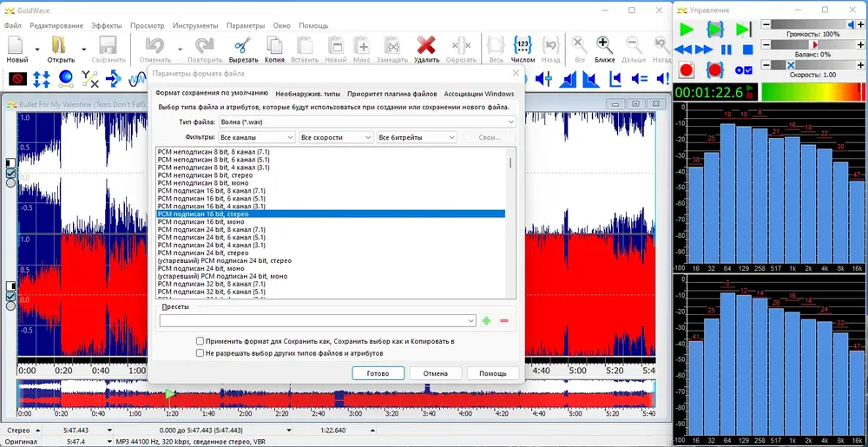Open the Эффекты menu
Viewport: 868px width, 447px height.
(107, 25)
